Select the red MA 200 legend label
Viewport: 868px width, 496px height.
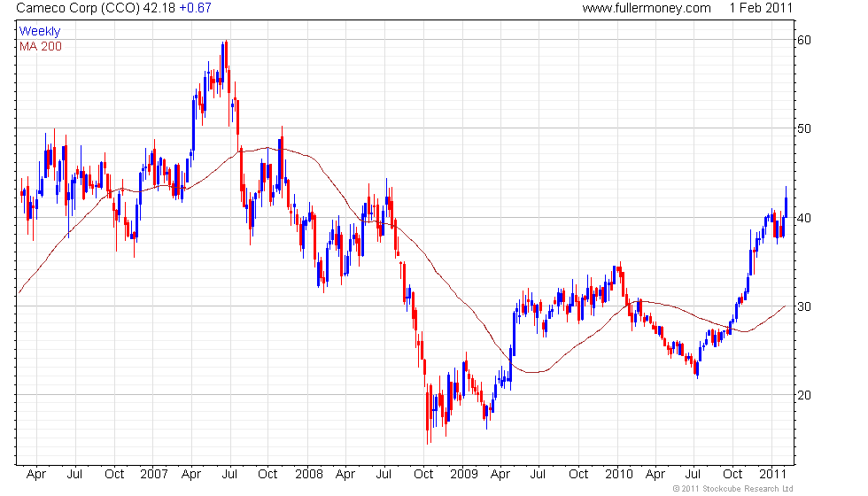pyautogui.click(x=41, y=46)
